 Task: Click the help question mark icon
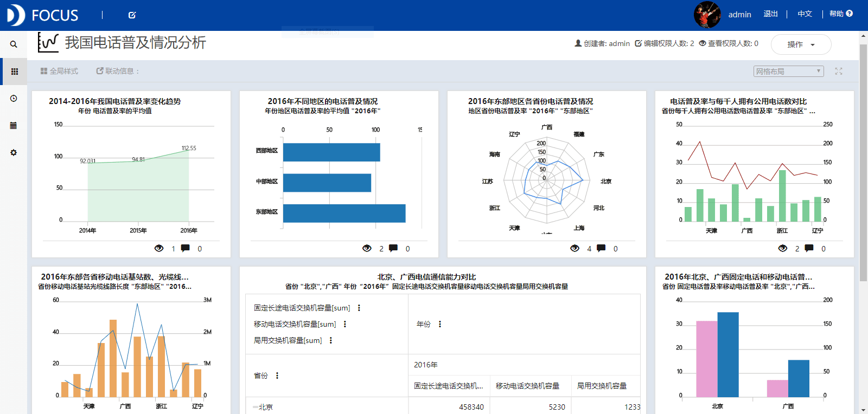point(850,14)
